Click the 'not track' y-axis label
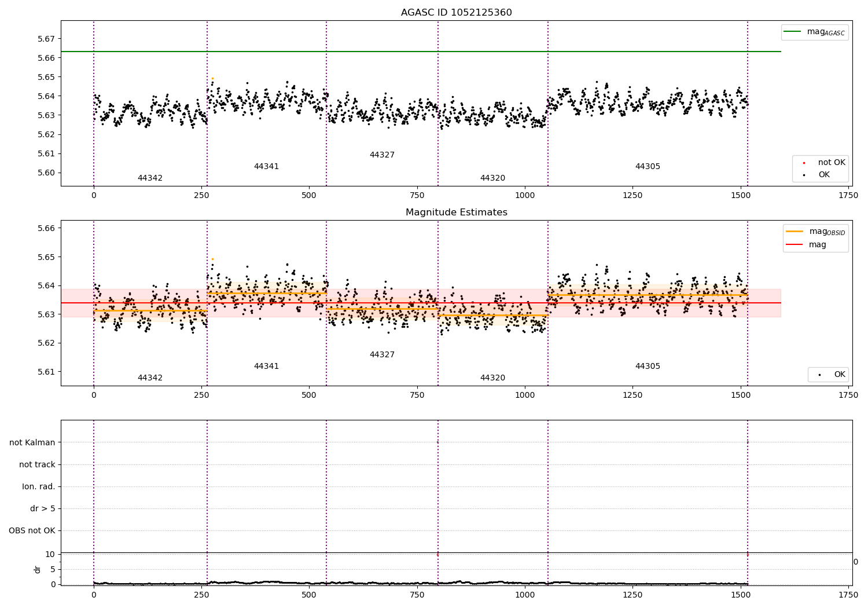 [37, 464]
